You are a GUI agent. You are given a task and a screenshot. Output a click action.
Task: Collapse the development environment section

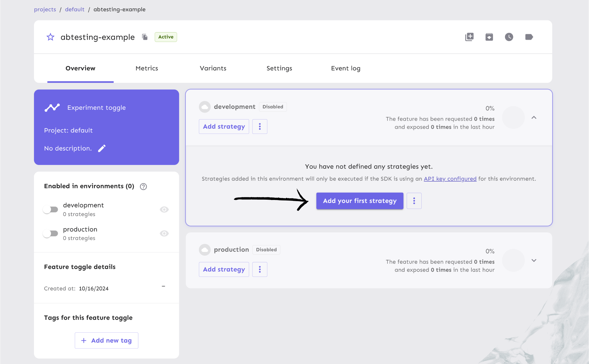coord(534,117)
